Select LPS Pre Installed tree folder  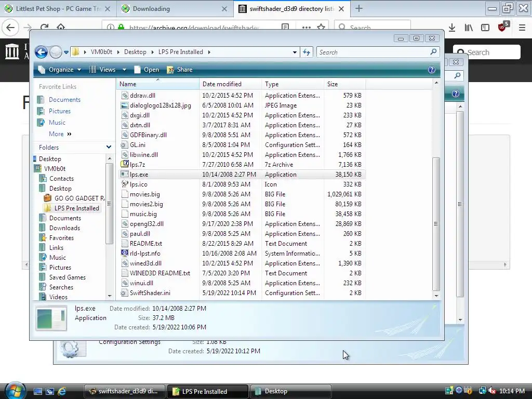click(77, 208)
